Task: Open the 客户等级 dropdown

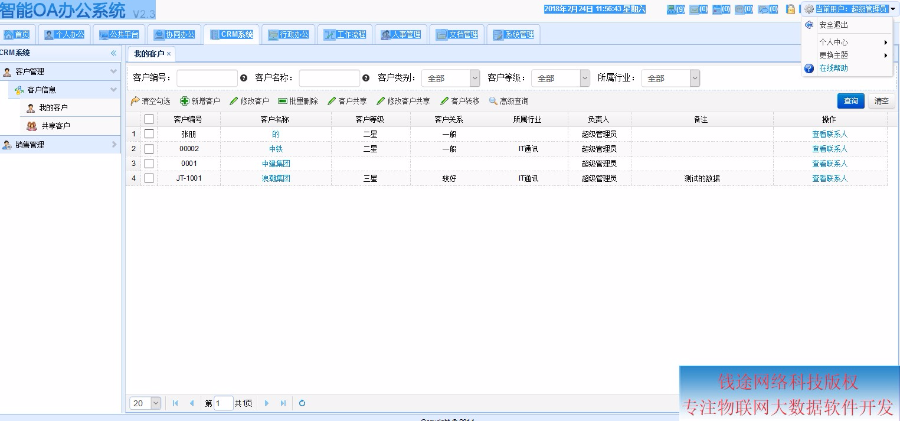Action: (585, 78)
